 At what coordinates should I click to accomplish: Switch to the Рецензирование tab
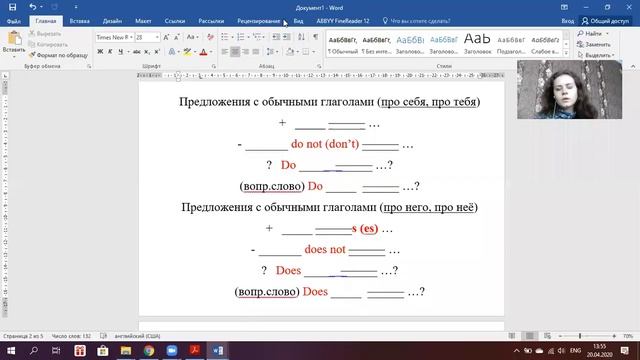click(x=259, y=21)
